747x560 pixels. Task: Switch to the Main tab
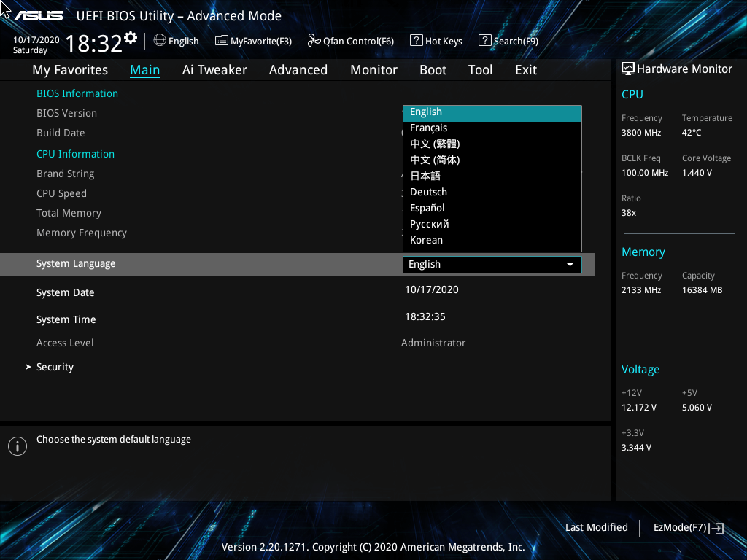145,70
